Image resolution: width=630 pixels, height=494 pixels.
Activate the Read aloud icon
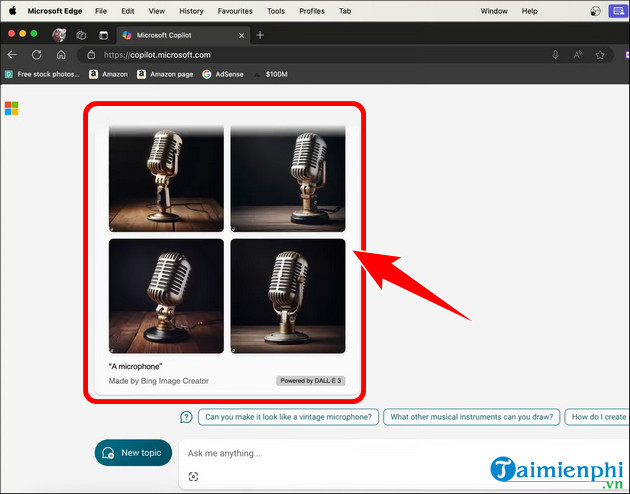point(578,55)
